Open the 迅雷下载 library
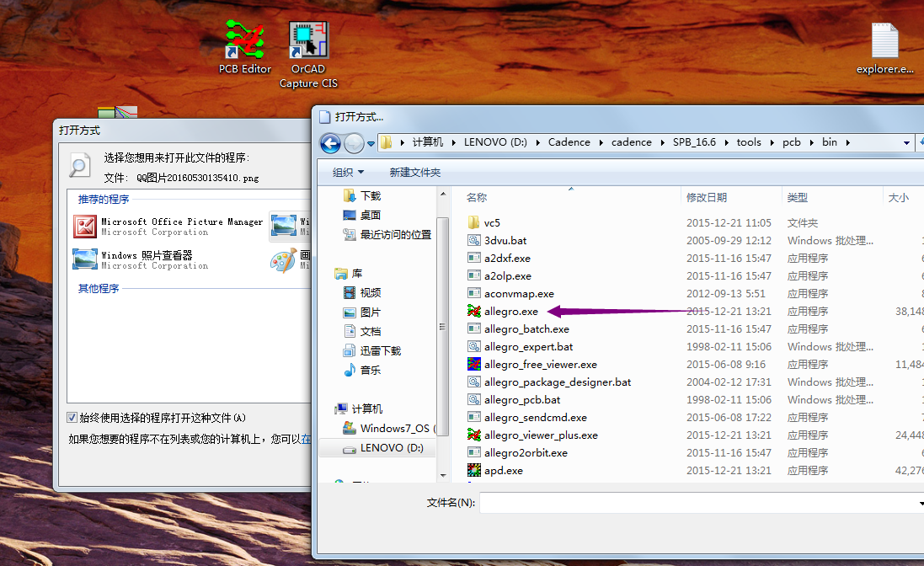 371,351
